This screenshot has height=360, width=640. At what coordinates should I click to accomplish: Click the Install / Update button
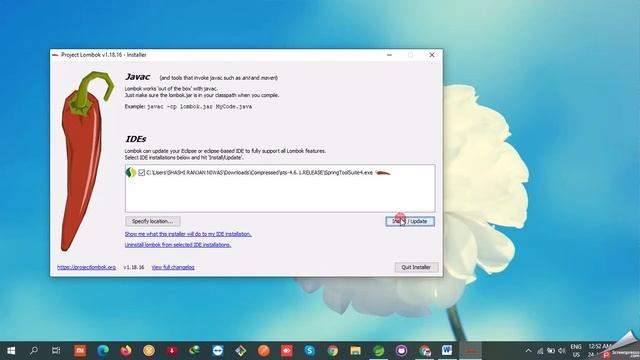[410, 221]
